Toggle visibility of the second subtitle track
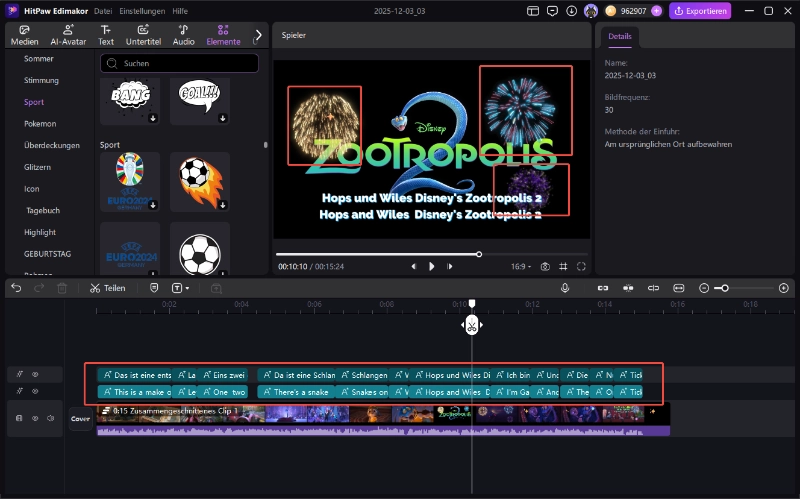Viewport: 800px width, 499px height. [x=34, y=393]
